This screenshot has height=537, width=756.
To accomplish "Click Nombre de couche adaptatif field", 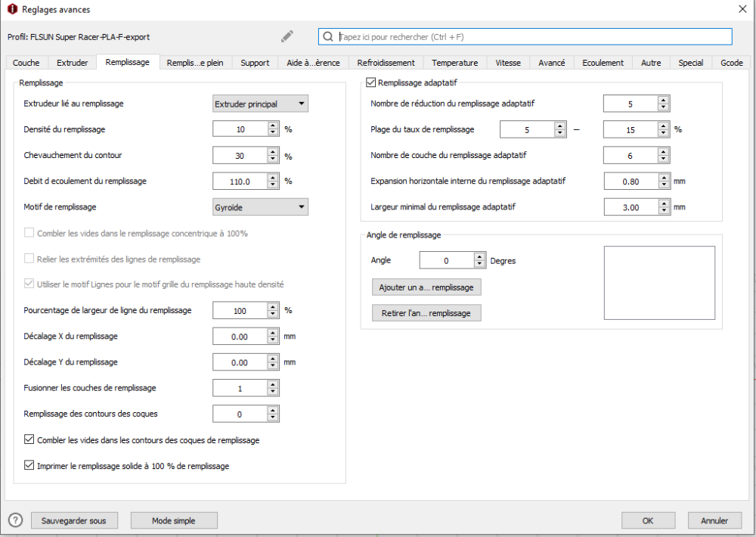I will 631,155.
